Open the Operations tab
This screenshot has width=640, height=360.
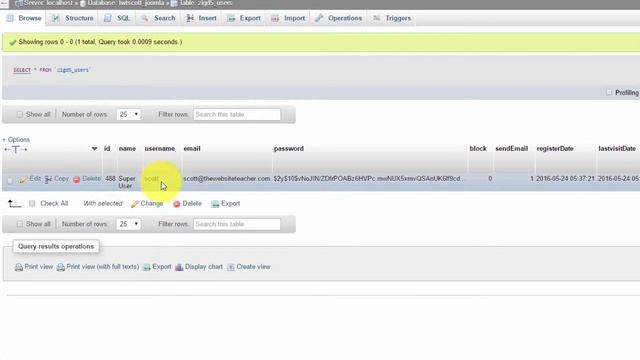(x=338, y=18)
